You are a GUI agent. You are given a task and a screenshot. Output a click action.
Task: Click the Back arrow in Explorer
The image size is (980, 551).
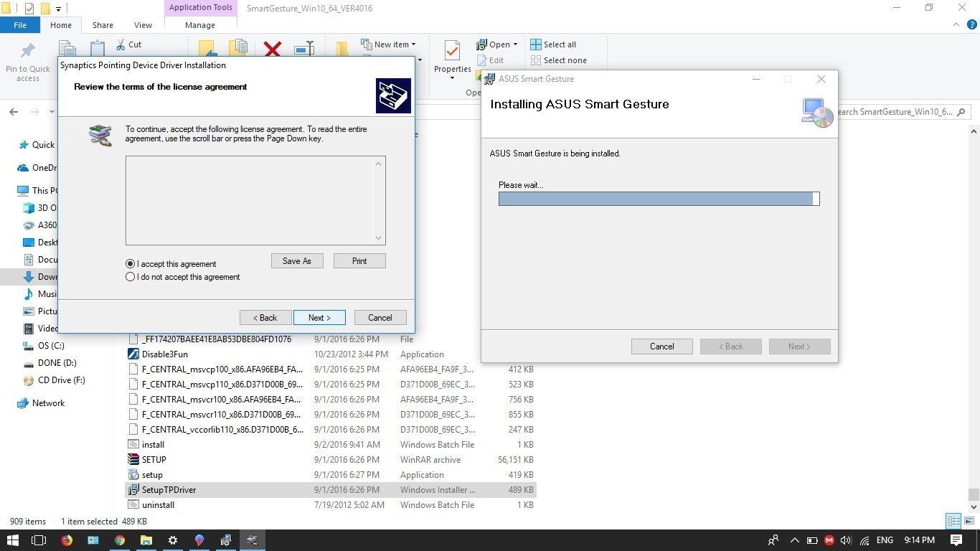(x=14, y=112)
